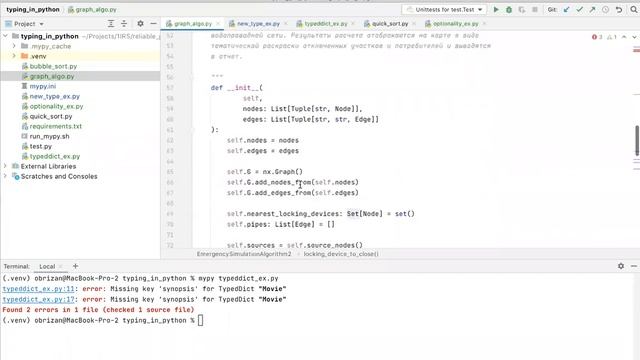This screenshot has width=640, height=360.
Task: Collapse the typing_in_python root folder
Action: [x=5, y=36]
